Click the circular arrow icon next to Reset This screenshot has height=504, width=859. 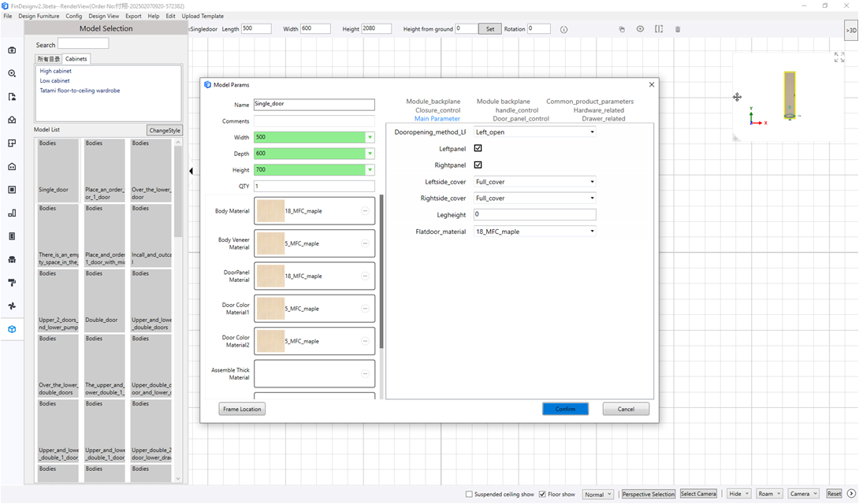pos(851,494)
